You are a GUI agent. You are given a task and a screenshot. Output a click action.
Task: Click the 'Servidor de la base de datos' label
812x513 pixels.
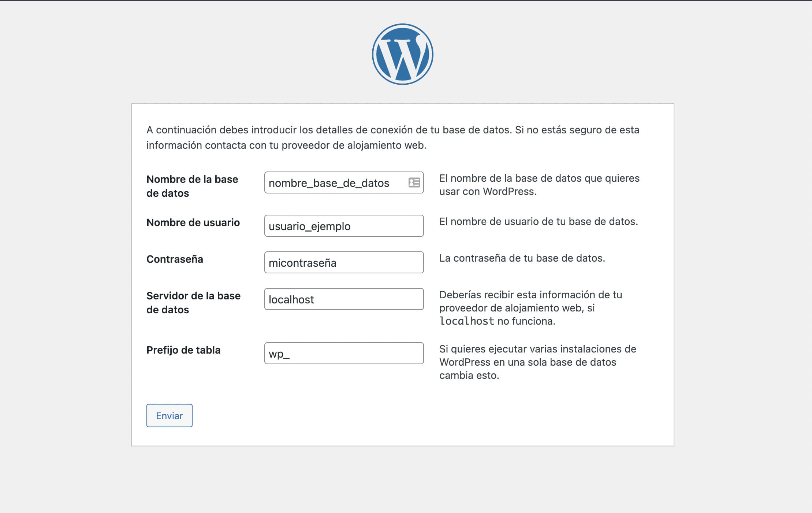click(193, 303)
